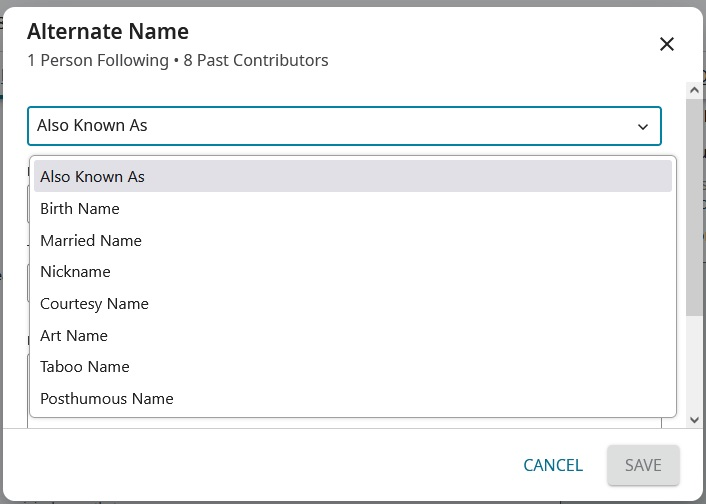Close the Alternate Name dialog
This screenshot has height=504, width=706.
pos(667,44)
